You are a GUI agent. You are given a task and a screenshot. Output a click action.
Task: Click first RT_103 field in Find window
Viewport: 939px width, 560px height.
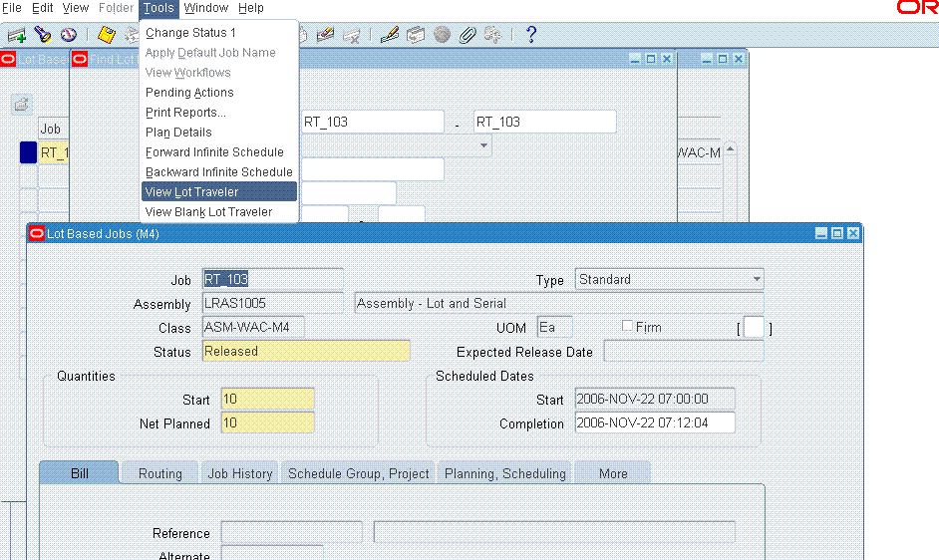pos(373,122)
